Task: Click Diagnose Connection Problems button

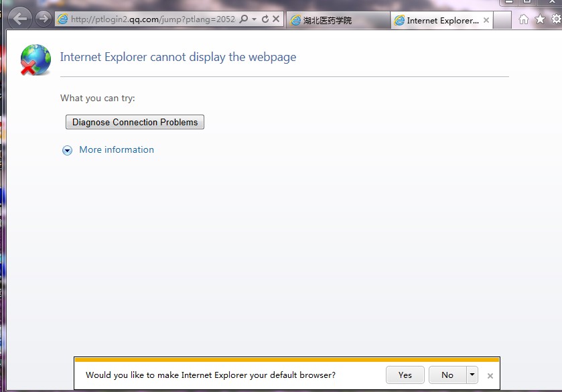Action: tap(135, 122)
